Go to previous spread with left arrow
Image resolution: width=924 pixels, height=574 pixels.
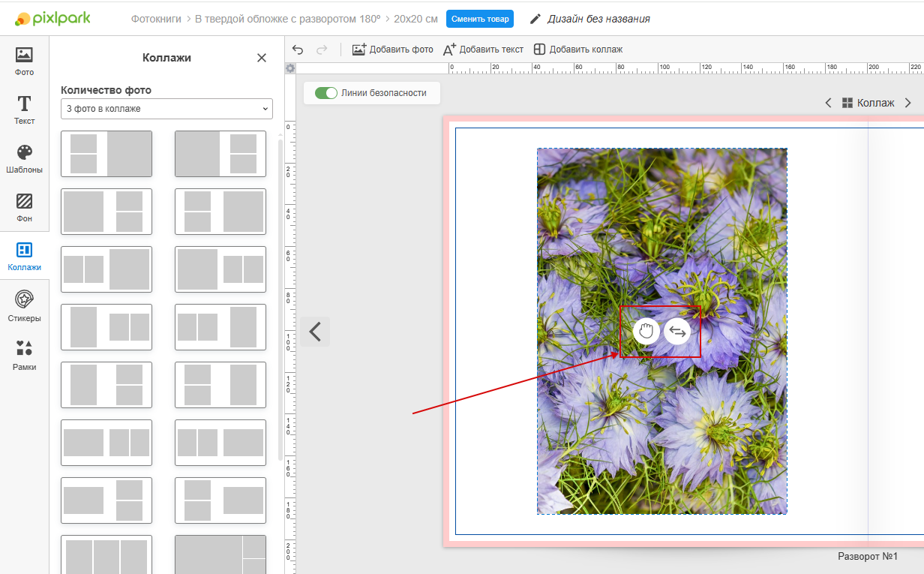point(315,332)
